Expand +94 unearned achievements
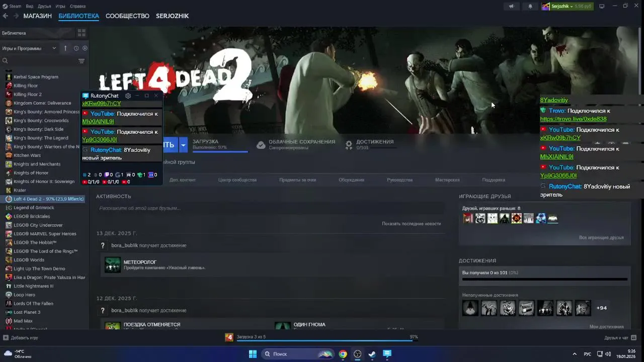The height and width of the screenshot is (362, 644). coord(601,308)
